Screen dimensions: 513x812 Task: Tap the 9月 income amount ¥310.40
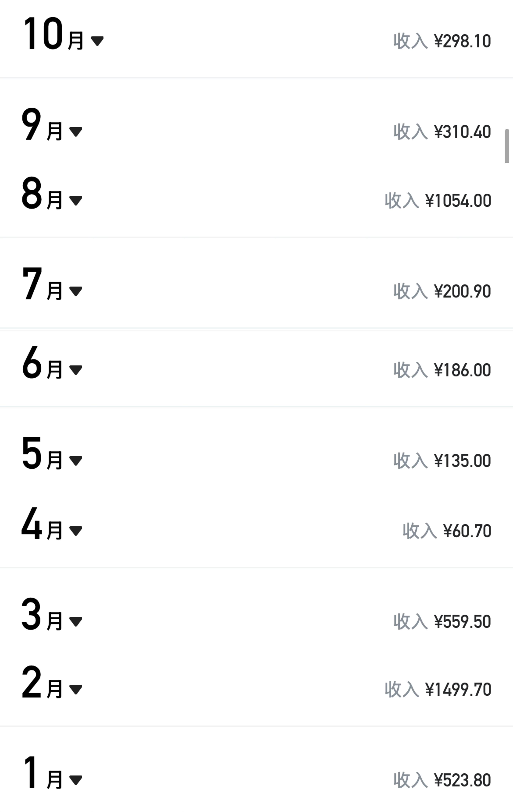coord(462,132)
